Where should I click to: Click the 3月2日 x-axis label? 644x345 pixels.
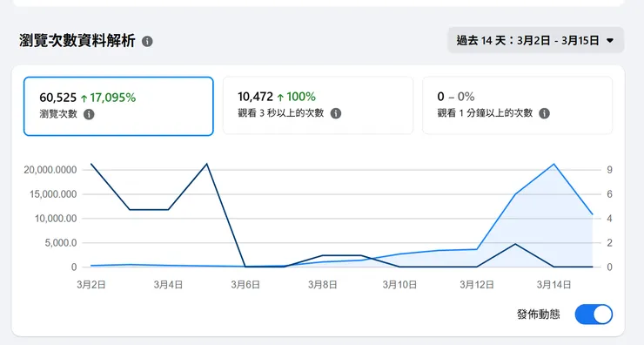coord(91,285)
